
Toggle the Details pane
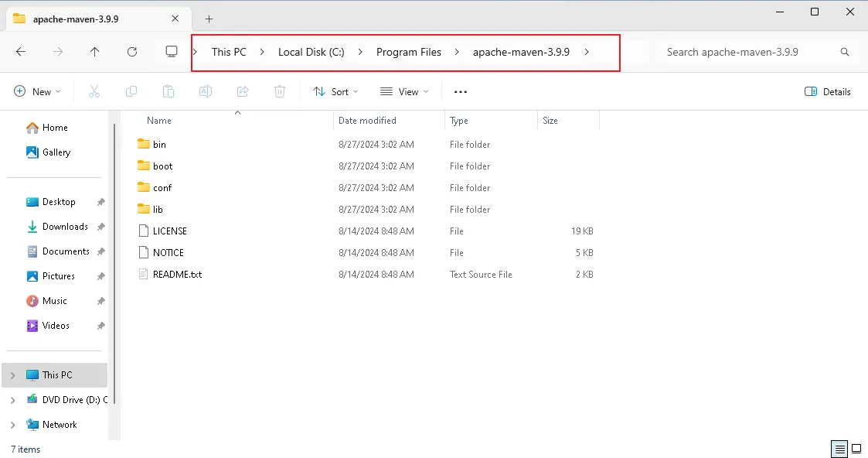coord(827,91)
